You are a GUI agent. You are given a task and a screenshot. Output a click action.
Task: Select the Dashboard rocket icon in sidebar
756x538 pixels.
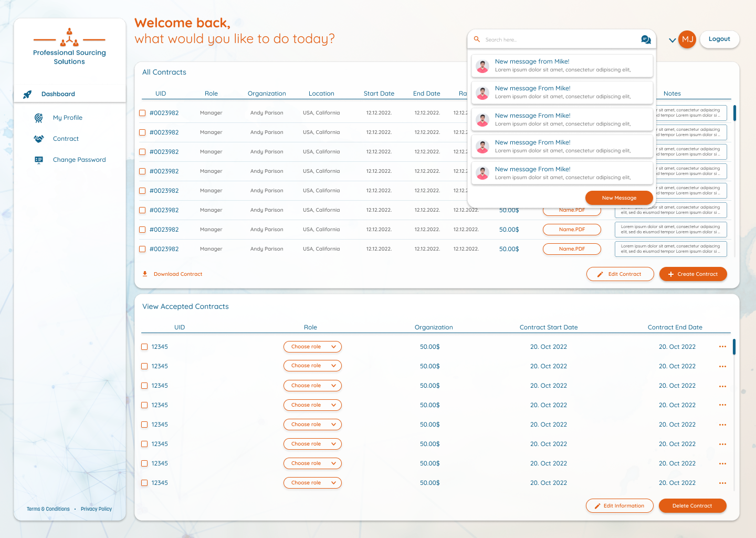(x=27, y=95)
